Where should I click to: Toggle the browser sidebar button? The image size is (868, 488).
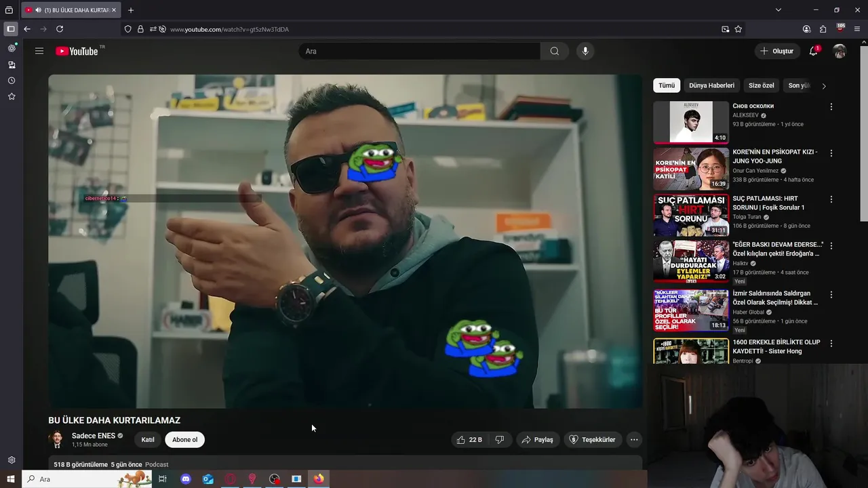11,29
